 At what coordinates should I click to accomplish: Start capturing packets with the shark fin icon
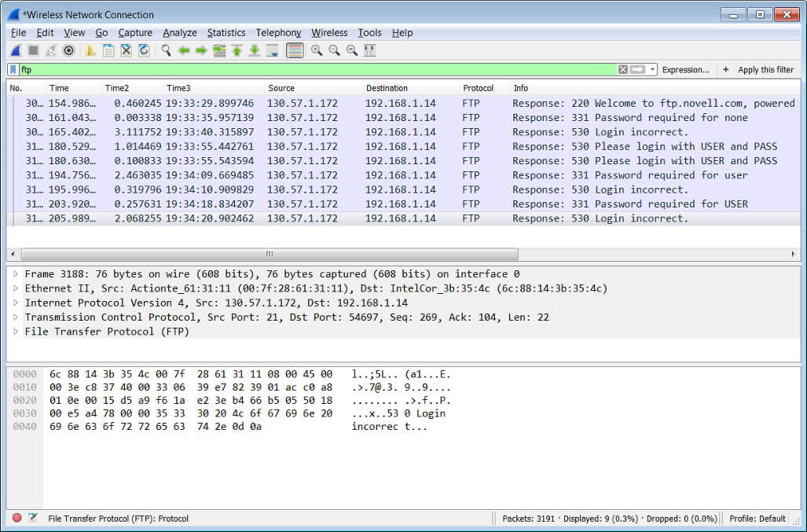pyautogui.click(x=16, y=50)
